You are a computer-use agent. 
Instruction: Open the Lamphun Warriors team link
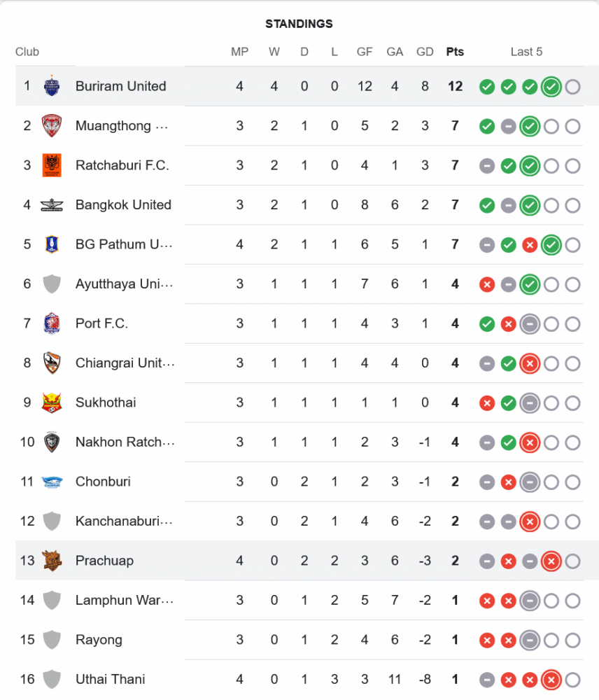[124, 601]
